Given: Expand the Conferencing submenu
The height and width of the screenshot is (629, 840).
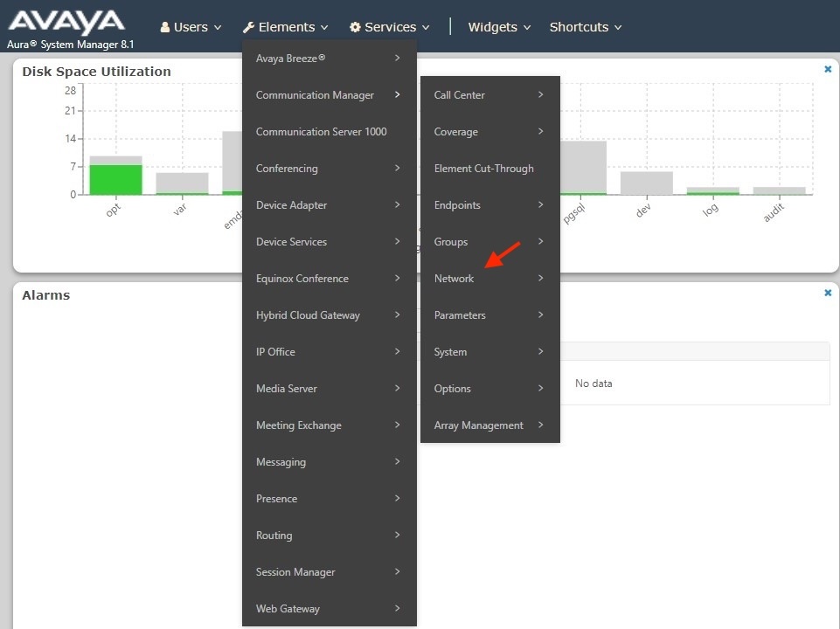Looking at the screenshot, I should point(329,168).
